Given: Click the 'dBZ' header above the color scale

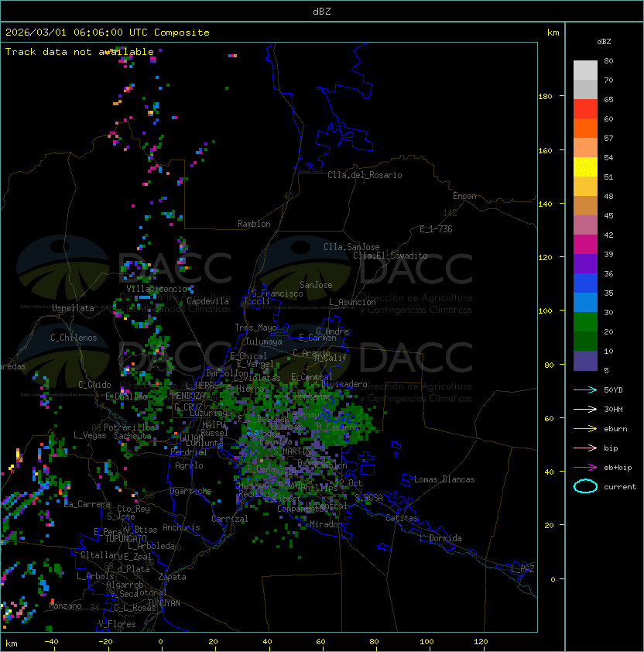Looking at the screenshot, I should [x=604, y=42].
